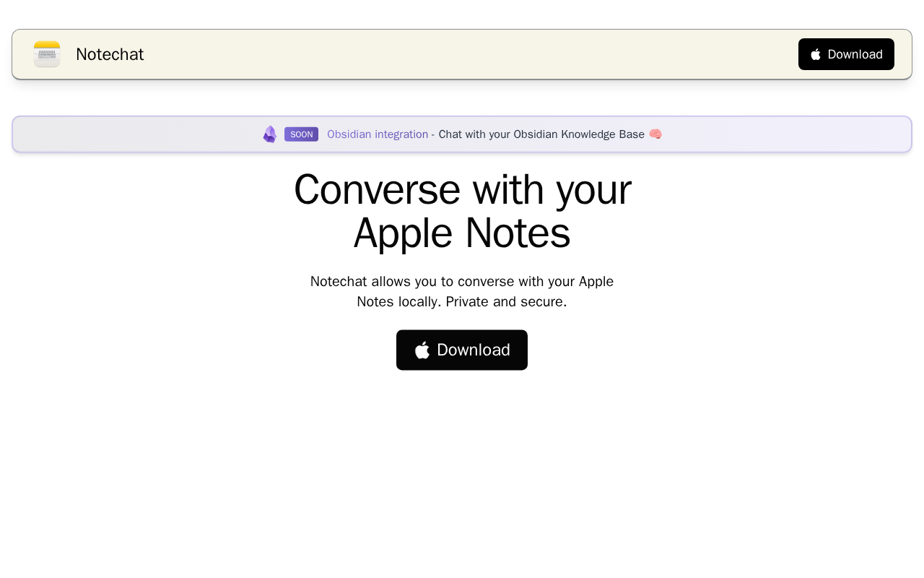Click the Apple logo in large center Download button

422,350
